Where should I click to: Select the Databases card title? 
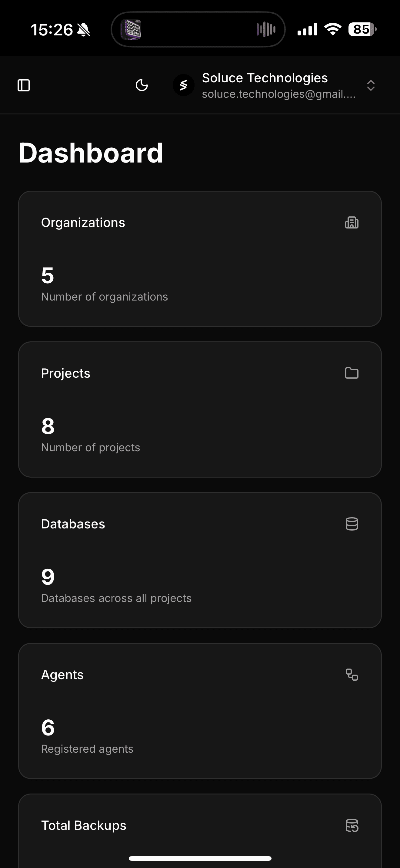pyautogui.click(x=73, y=524)
